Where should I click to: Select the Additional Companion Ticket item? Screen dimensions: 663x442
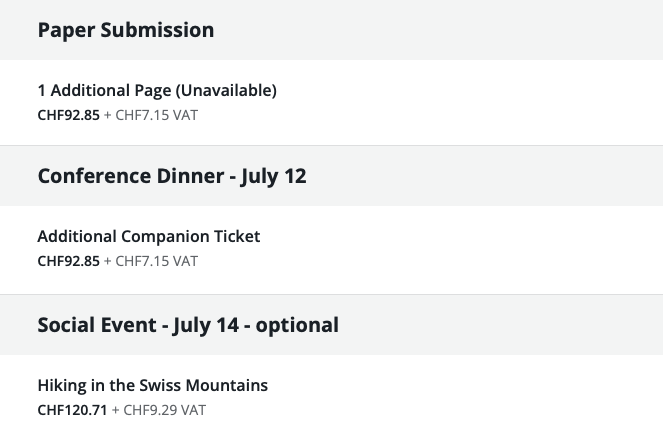coord(148,236)
